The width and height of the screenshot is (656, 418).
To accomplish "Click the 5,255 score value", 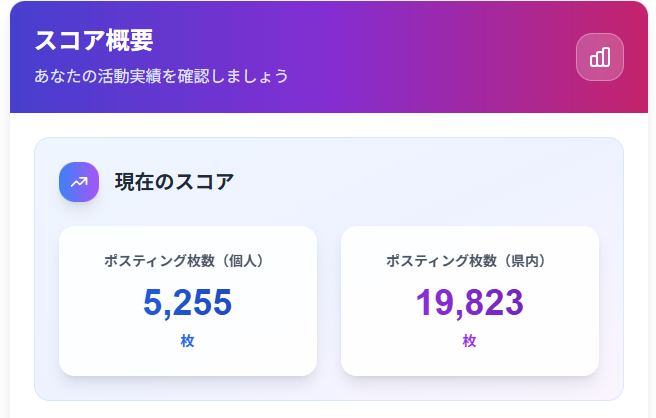I will pyautogui.click(x=188, y=302).
